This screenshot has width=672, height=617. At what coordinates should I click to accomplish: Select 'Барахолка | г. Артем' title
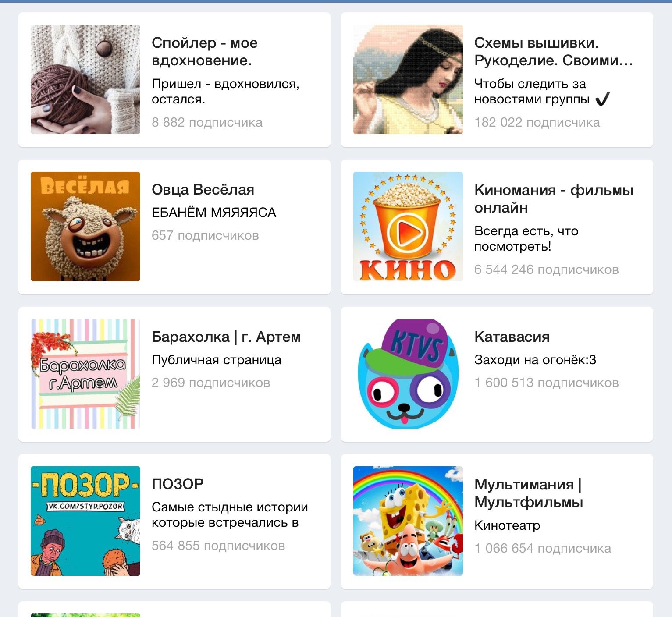coord(226,337)
